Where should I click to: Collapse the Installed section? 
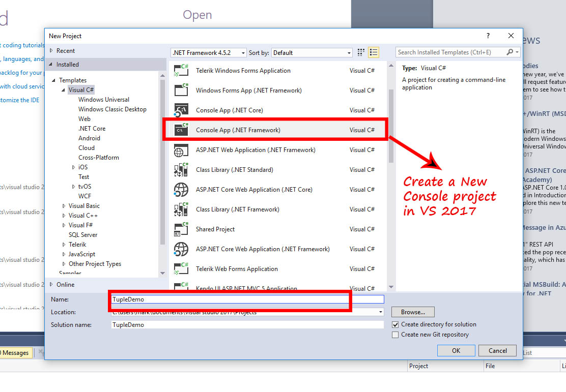pyautogui.click(x=50, y=65)
